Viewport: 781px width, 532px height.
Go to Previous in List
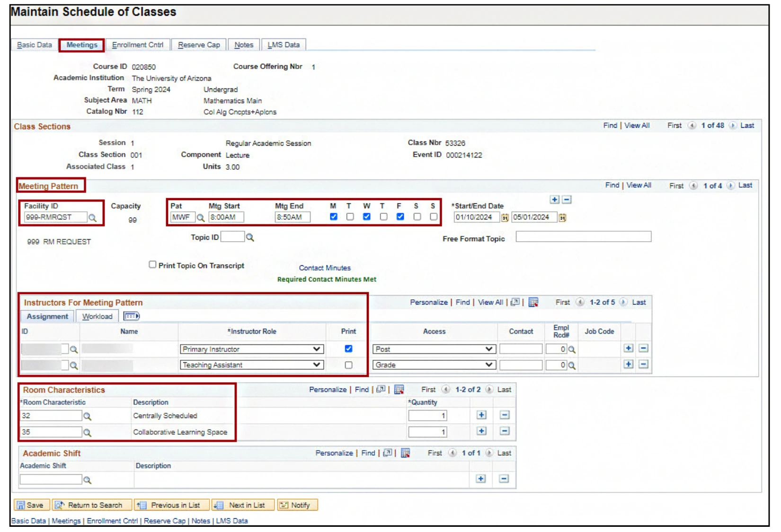click(171, 505)
